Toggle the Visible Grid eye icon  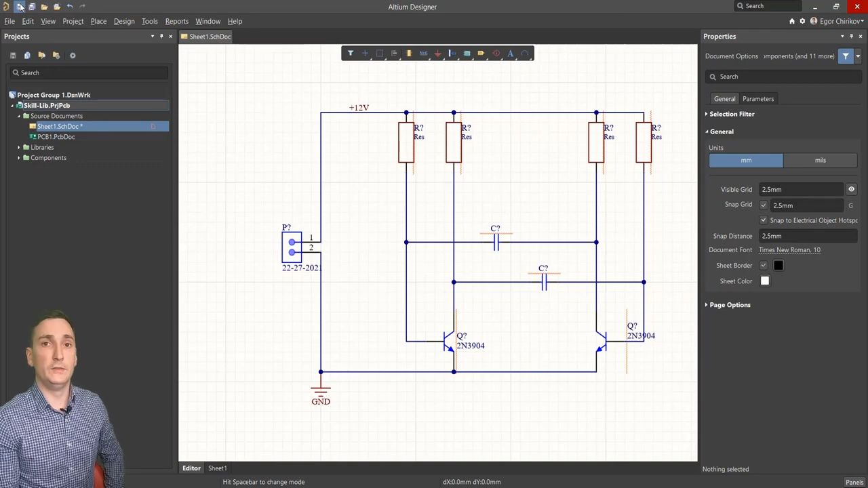click(x=851, y=190)
